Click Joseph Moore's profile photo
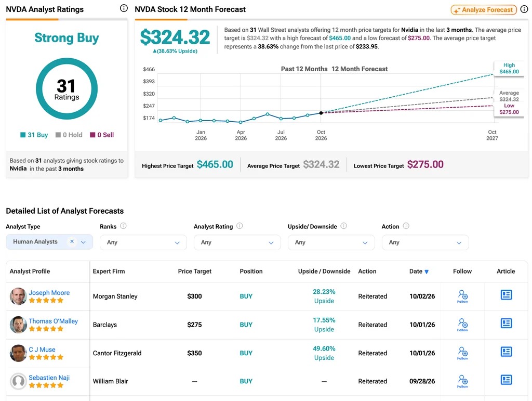Screen dimensions: 532x401 pyautogui.click(x=18, y=296)
